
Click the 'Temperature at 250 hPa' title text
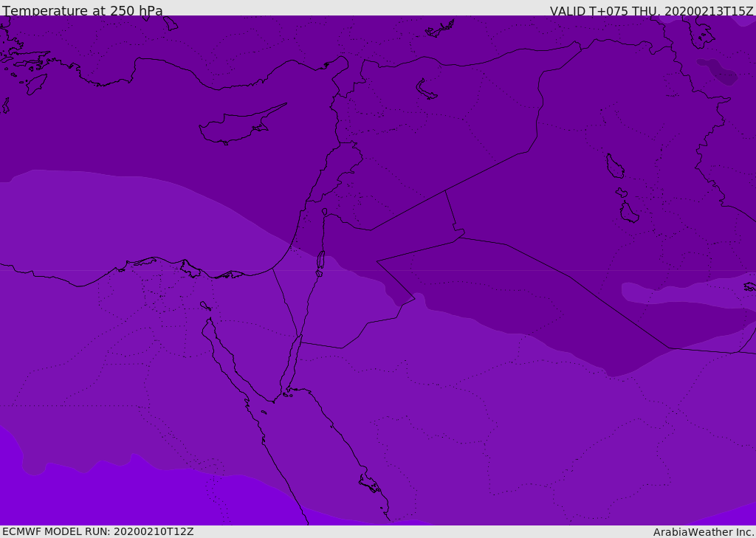(x=83, y=10)
